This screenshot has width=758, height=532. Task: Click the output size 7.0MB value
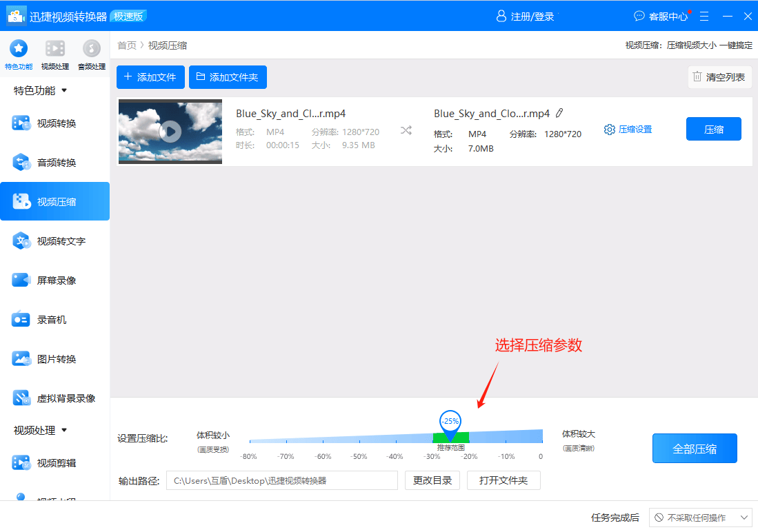click(481, 148)
